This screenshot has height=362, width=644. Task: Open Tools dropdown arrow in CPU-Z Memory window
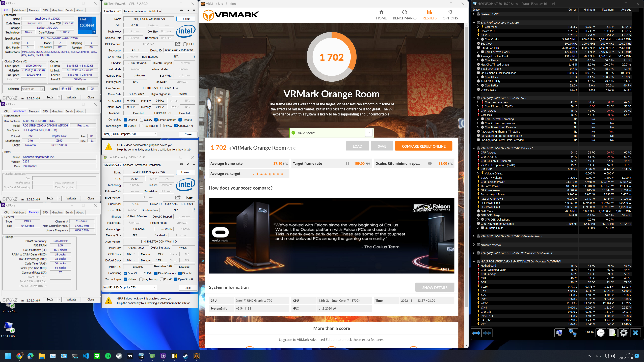click(x=59, y=299)
